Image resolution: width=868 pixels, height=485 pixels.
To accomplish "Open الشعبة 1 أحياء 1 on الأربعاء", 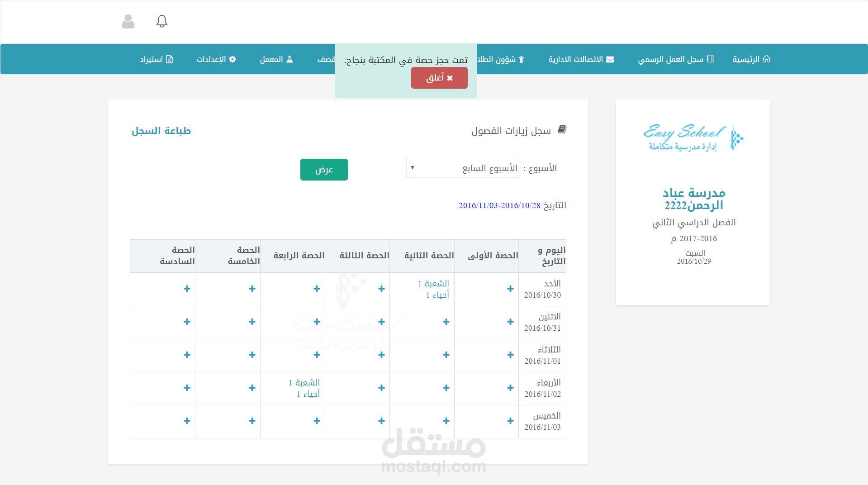I will [304, 388].
